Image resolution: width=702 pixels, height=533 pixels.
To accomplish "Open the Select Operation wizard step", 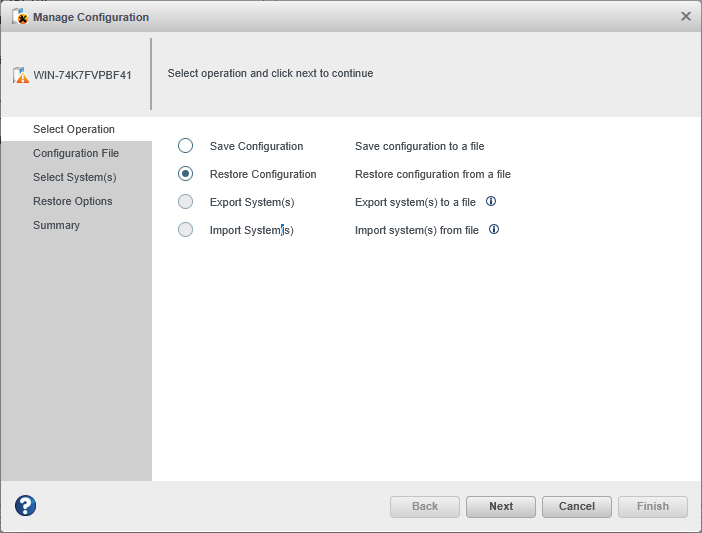I will (x=74, y=129).
